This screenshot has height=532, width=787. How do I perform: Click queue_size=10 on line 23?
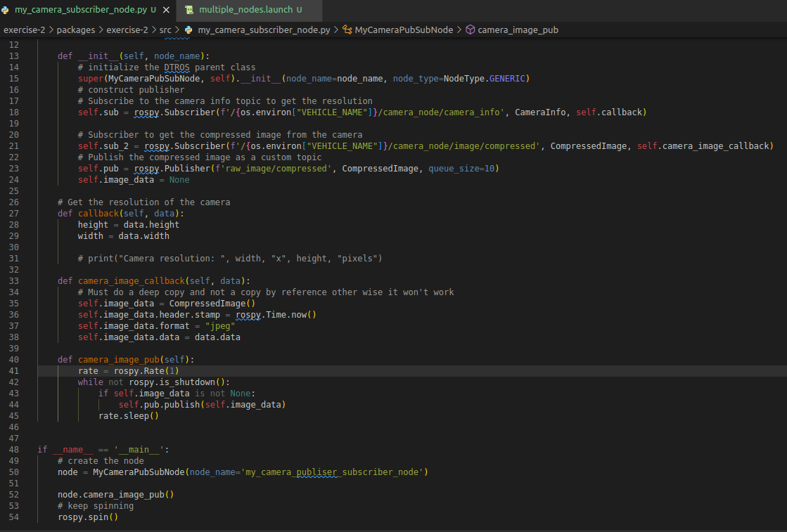pyautogui.click(x=461, y=169)
